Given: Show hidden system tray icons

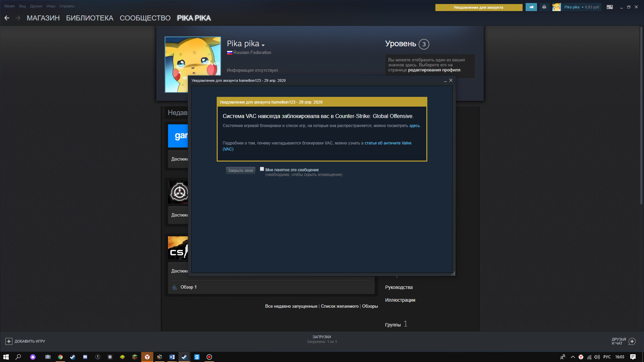Looking at the screenshot, I should click(x=573, y=357).
